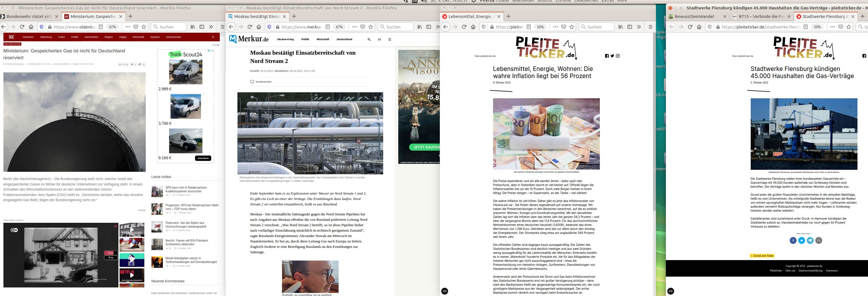Viewport: 868px width, 296px height.
Task: Click the search magnifier in the red OOZ navbar
Action: (213, 37)
